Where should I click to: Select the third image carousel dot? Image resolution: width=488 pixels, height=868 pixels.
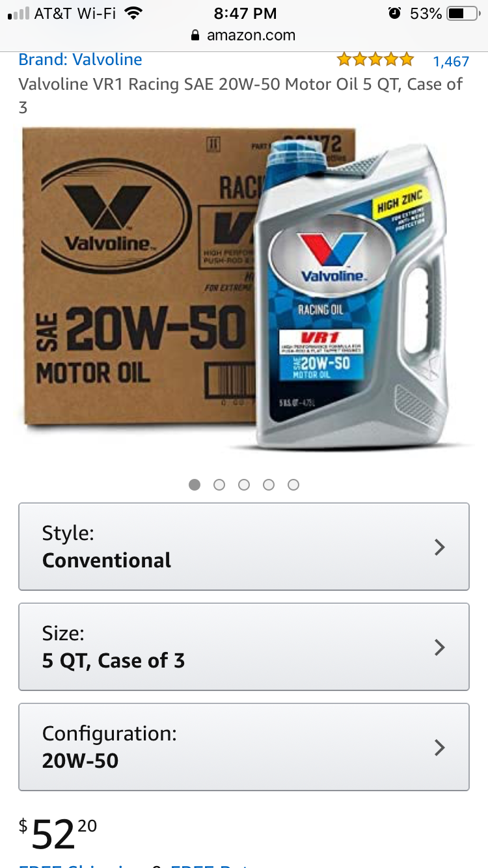click(x=244, y=485)
